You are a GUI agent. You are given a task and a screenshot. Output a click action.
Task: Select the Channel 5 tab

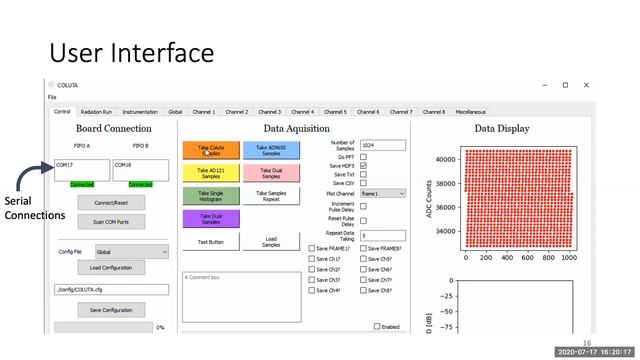click(x=335, y=112)
